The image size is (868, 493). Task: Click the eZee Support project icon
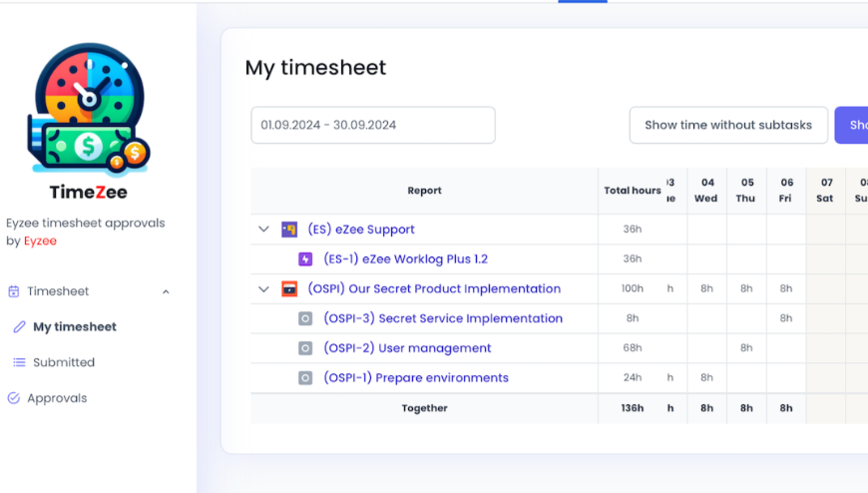point(289,229)
